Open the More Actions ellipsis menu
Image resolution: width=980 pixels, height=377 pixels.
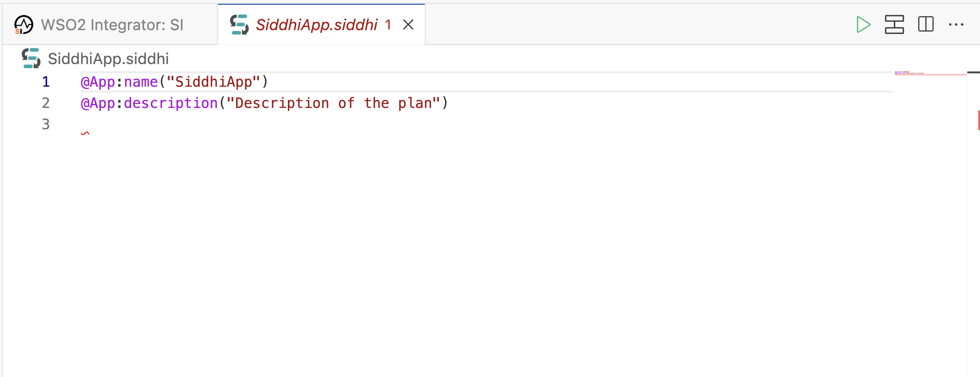[956, 25]
